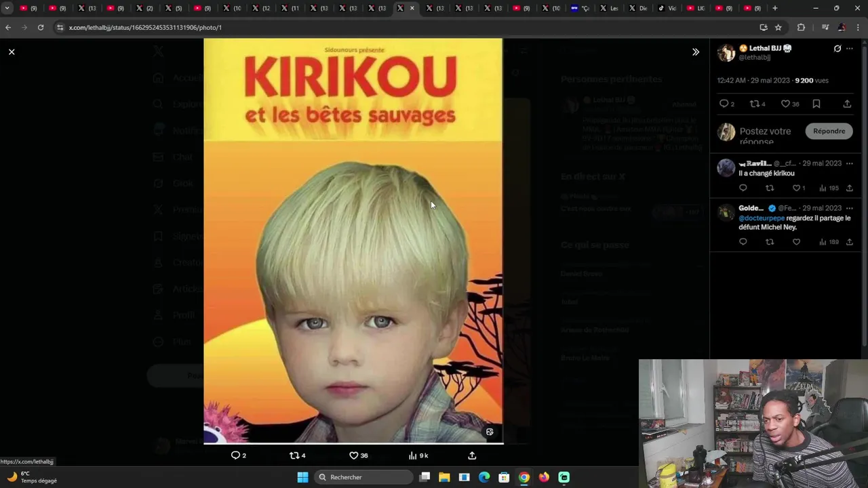Open Microsoft Edge from taskbar
This screenshot has width=868, height=488.
click(484, 477)
